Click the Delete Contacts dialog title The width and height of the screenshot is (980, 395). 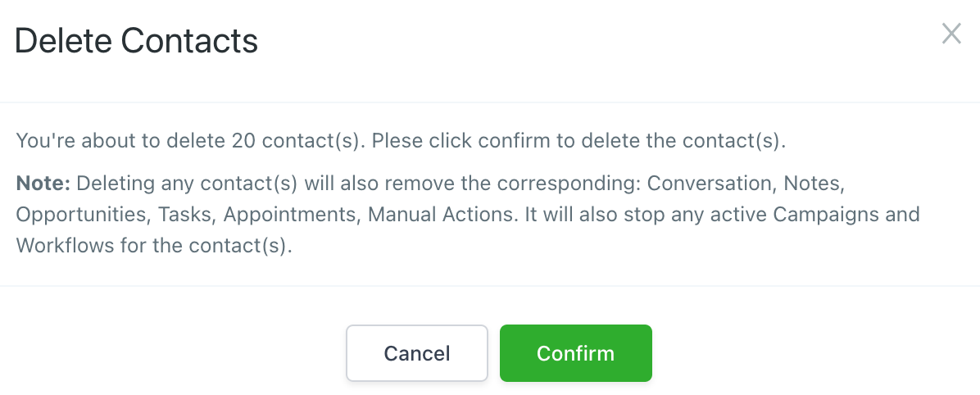[137, 41]
